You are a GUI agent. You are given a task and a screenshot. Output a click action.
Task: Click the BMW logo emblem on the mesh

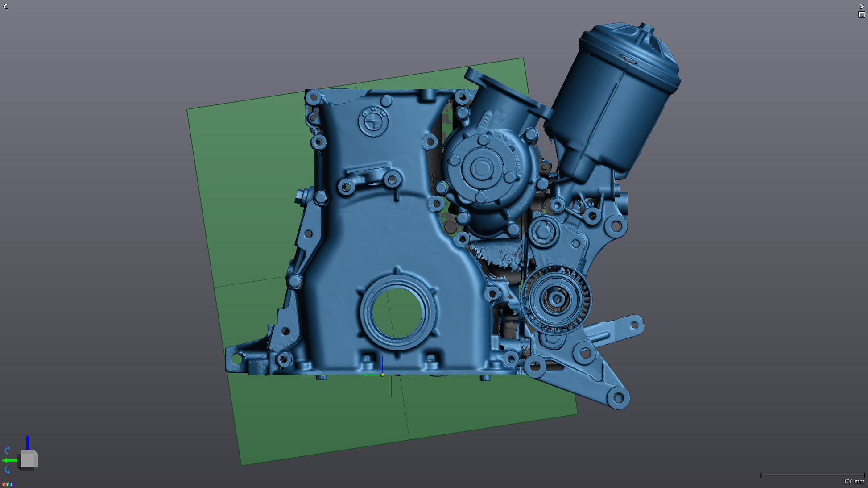pos(373,121)
